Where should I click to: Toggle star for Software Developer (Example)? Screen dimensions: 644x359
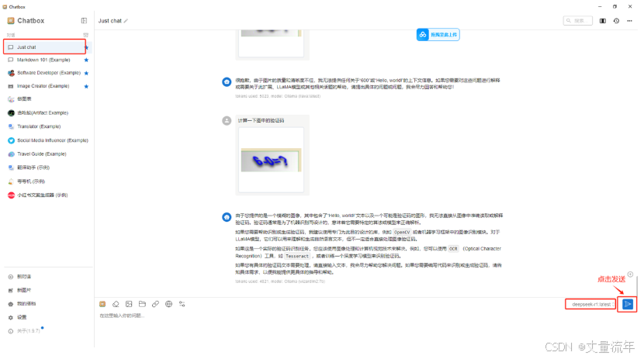coord(86,73)
